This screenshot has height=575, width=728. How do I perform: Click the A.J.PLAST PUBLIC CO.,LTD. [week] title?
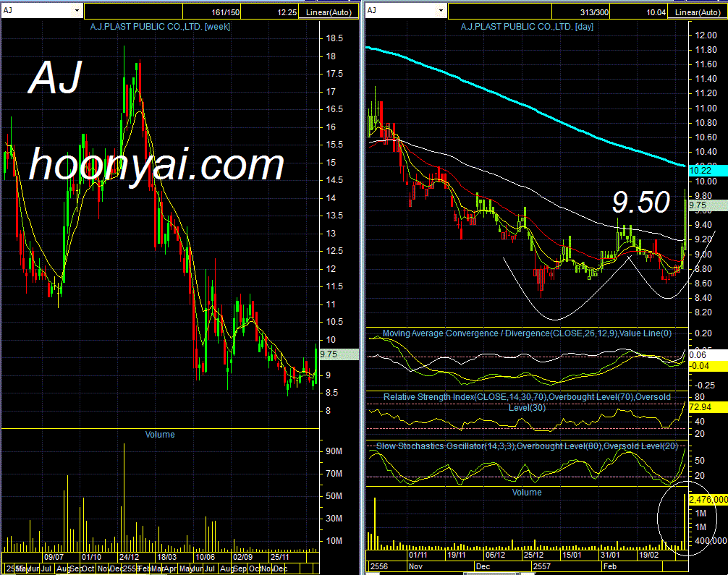coord(160,27)
